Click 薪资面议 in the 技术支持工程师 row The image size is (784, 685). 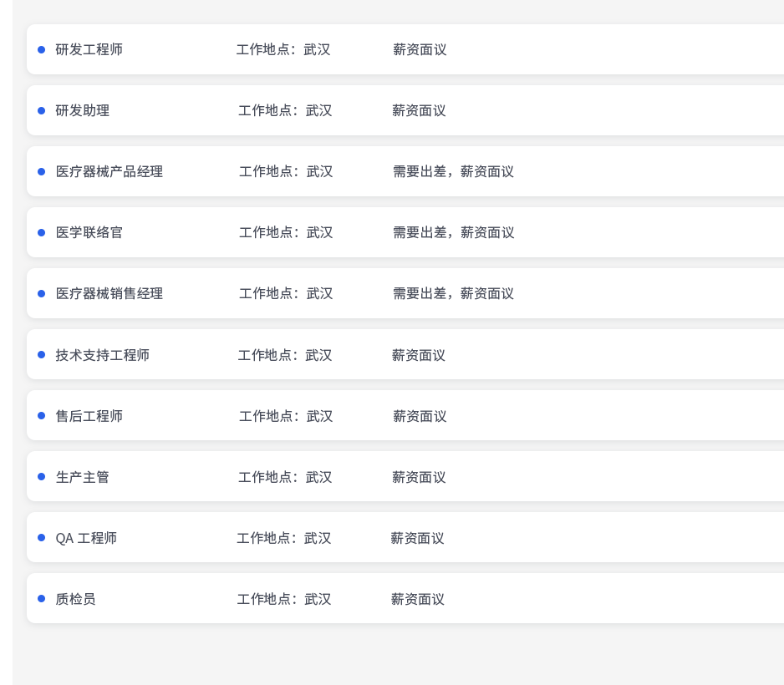pos(419,355)
